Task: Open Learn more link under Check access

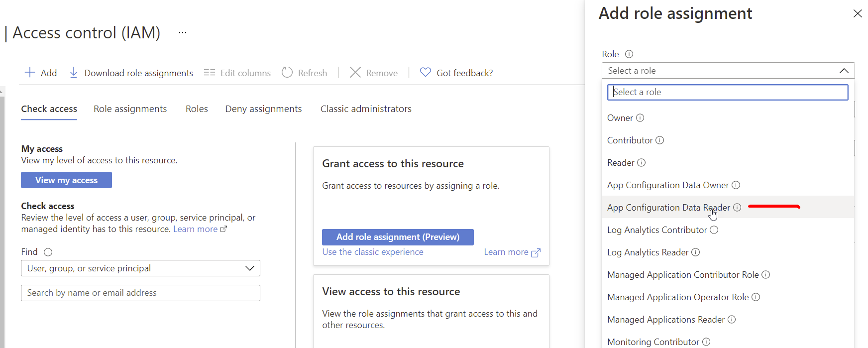Action: 195,229
